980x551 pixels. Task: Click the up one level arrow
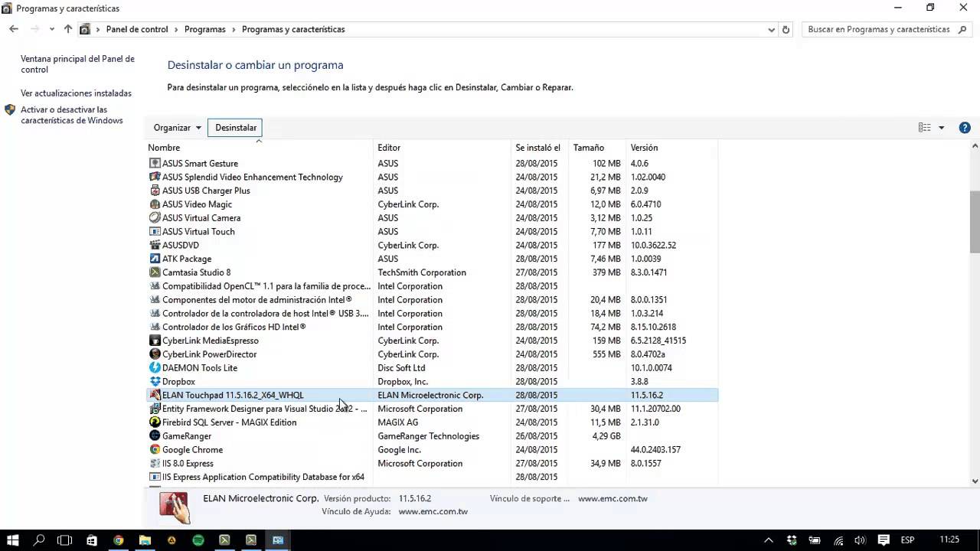[68, 29]
